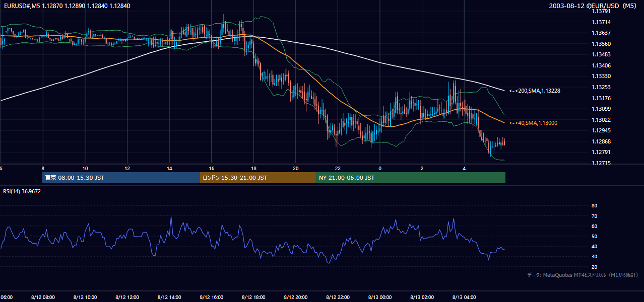Image resolution: width=644 pixels, height=302 pixels.
Task: Click the 8/12 14:00 bottom time label
Action: pos(169,297)
